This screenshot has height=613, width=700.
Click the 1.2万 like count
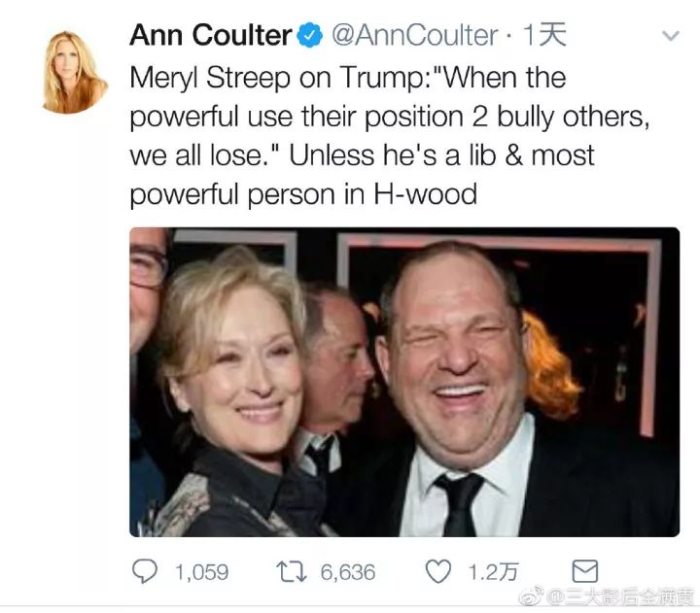point(493,572)
